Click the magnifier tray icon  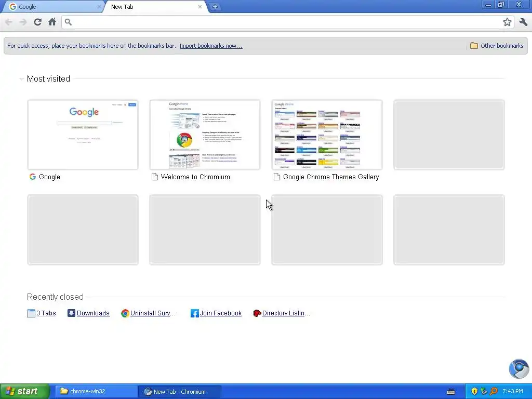coord(494,392)
